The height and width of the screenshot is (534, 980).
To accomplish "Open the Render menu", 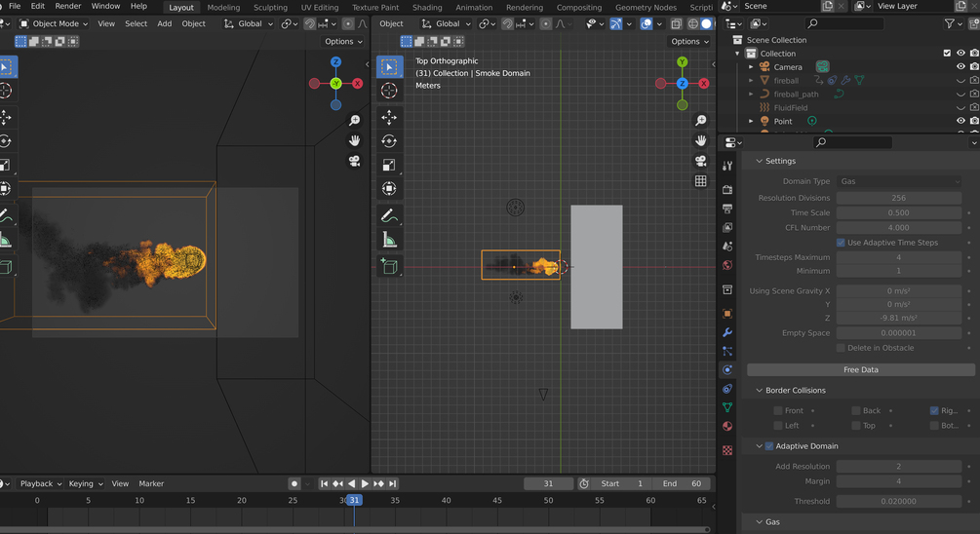I will click(x=68, y=7).
